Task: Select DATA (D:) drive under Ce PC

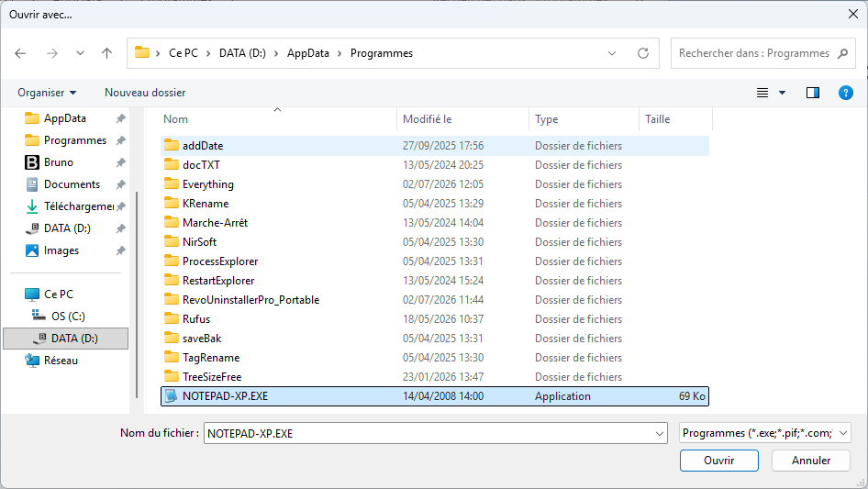Action: pos(65,339)
